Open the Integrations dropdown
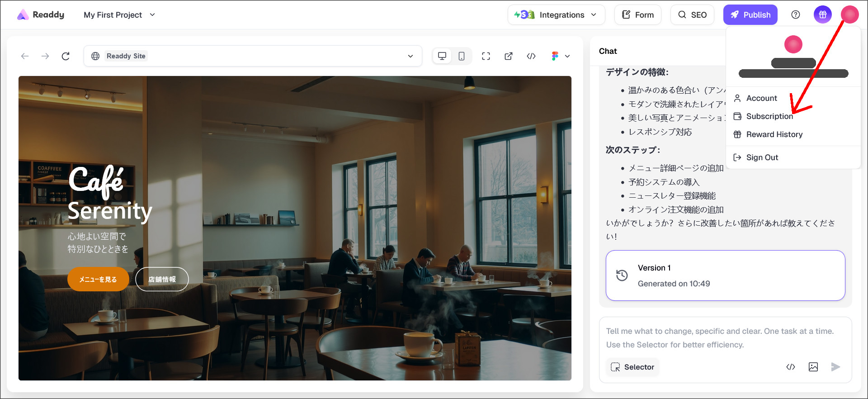 [x=556, y=15]
